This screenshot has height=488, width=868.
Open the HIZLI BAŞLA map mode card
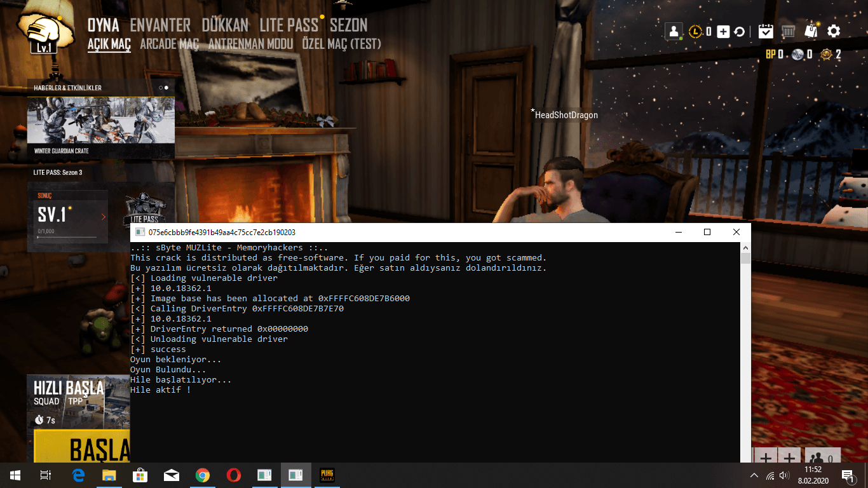click(x=79, y=402)
